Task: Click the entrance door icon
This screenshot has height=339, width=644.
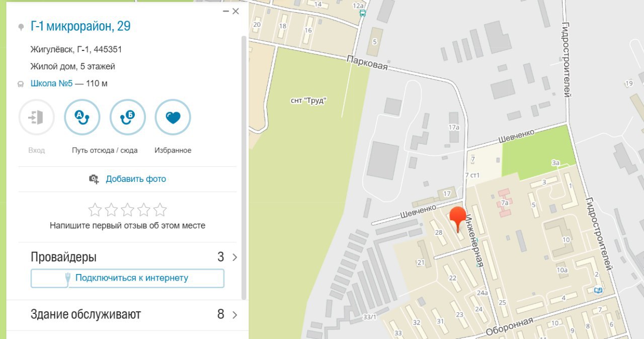Action: (x=36, y=117)
